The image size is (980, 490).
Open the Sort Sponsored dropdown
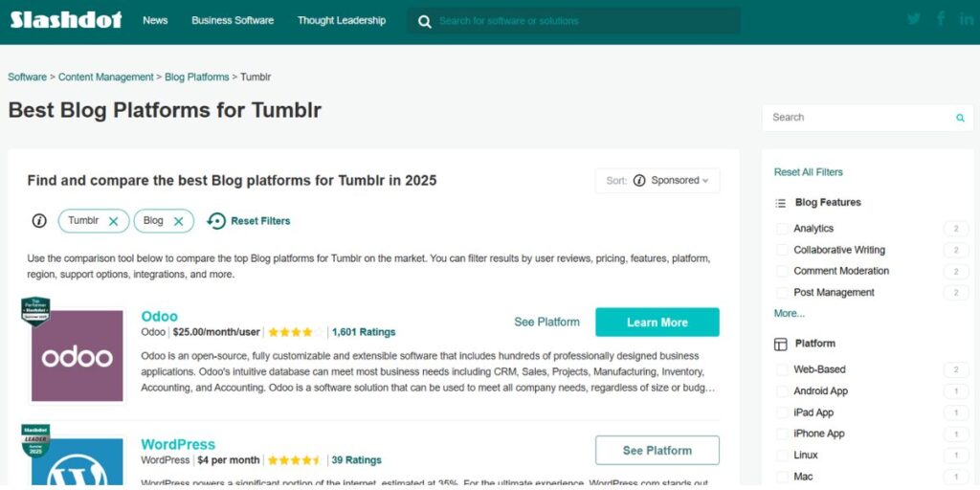(x=657, y=181)
